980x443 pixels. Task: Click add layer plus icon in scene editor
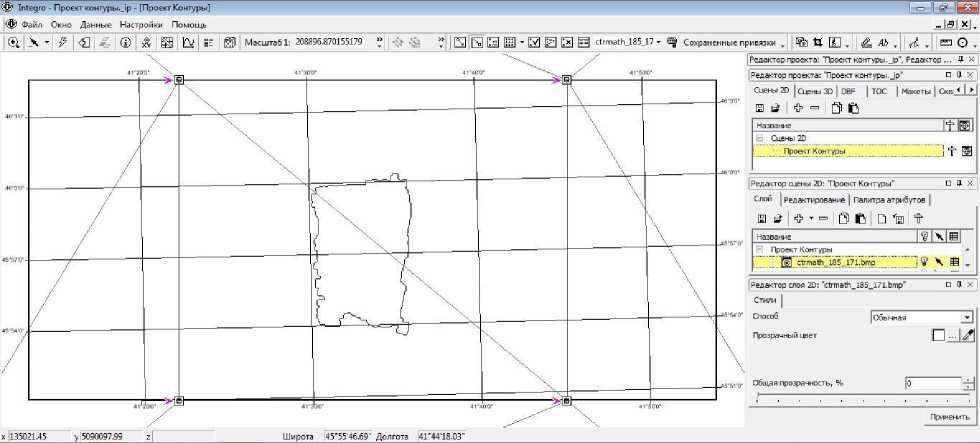798,219
